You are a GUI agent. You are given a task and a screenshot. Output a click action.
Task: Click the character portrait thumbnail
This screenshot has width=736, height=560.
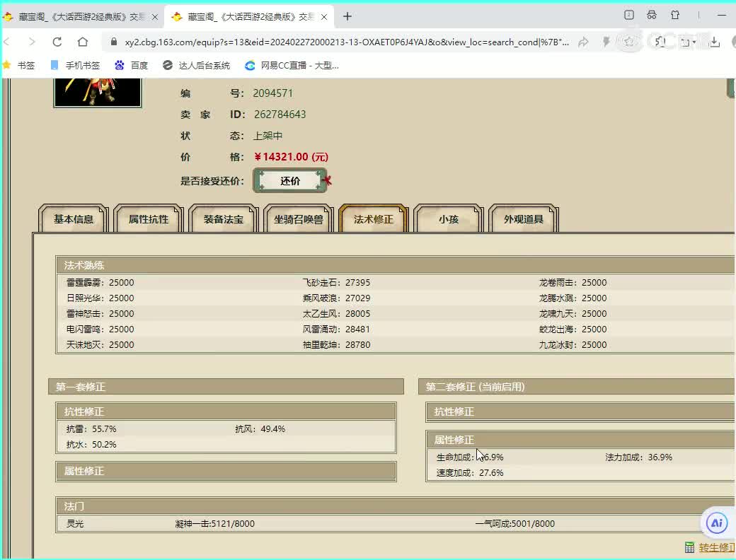coord(98,93)
